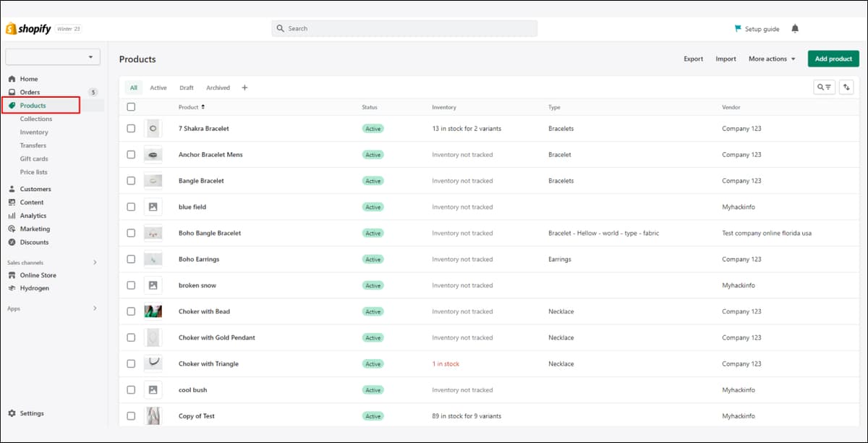
Task: Click the Orders inbox icon
Action: [x=12, y=92]
